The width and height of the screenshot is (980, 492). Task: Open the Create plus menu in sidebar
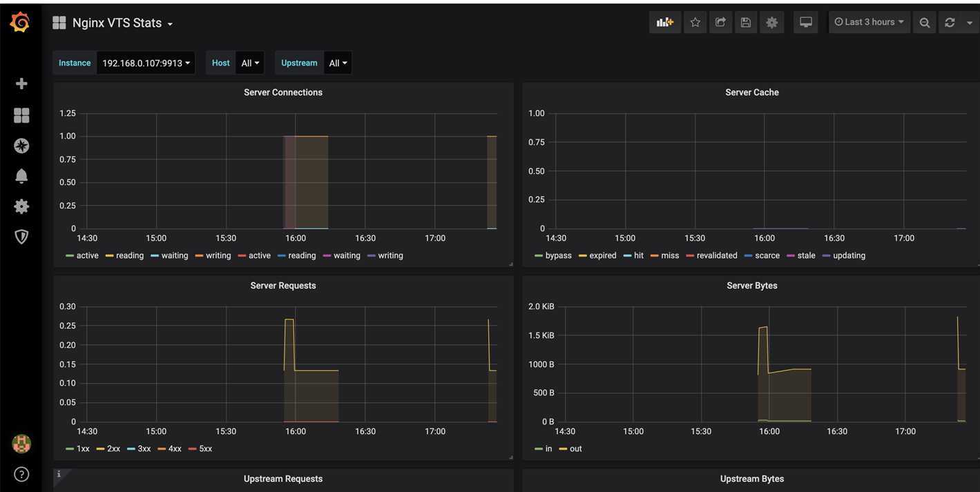[21, 83]
